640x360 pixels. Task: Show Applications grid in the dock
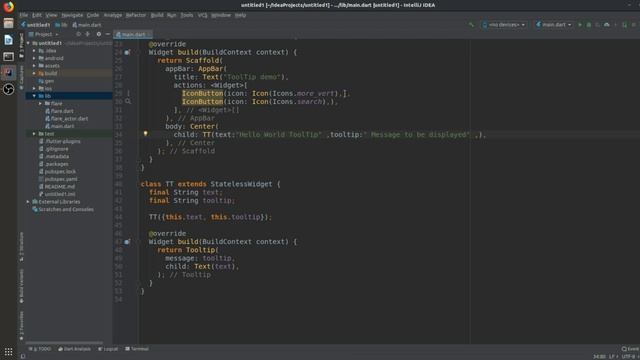(8, 351)
